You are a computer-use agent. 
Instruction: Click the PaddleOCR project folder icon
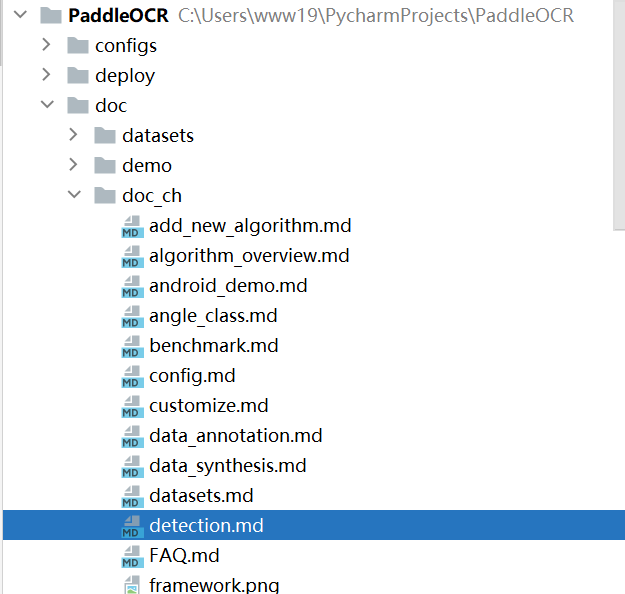tap(51, 16)
